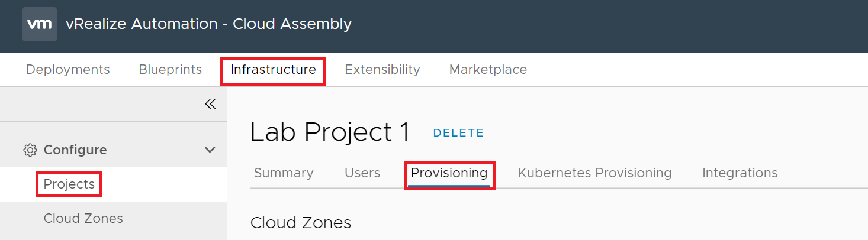Switch to the project Summary tab

[x=284, y=173]
